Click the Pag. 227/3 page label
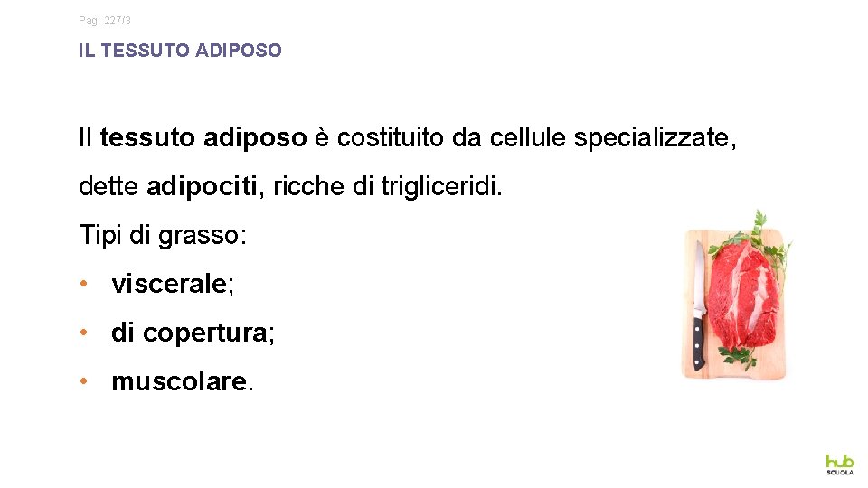Viewport: 868px width, 488px height. (x=105, y=20)
